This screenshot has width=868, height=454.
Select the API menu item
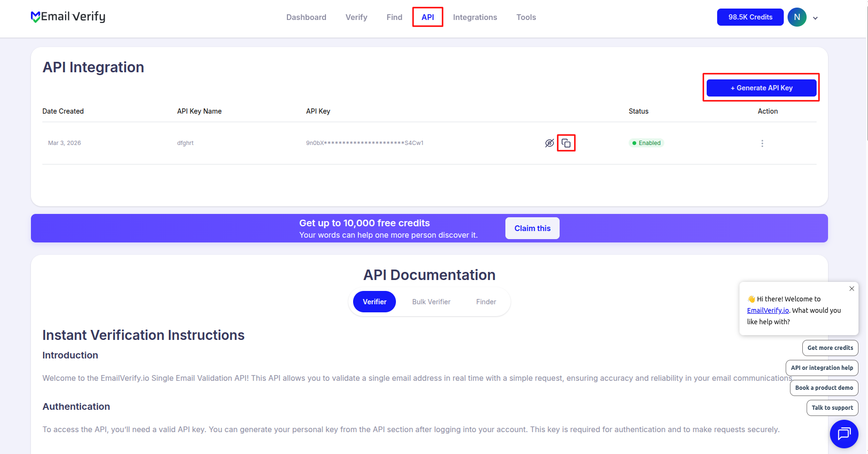[x=427, y=17]
